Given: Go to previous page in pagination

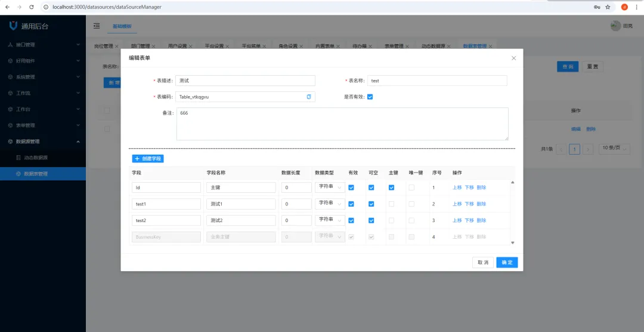Looking at the screenshot, I should click(x=561, y=149).
